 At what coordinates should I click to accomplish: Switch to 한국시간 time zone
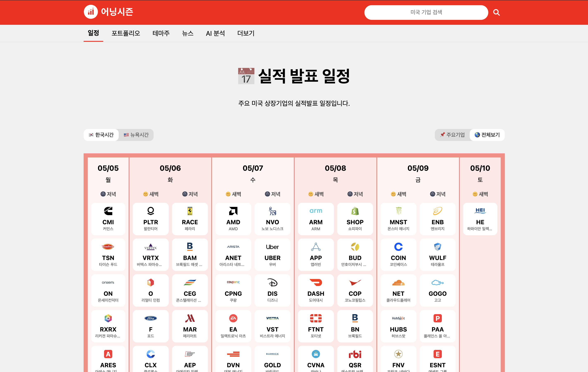pos(101,135)
